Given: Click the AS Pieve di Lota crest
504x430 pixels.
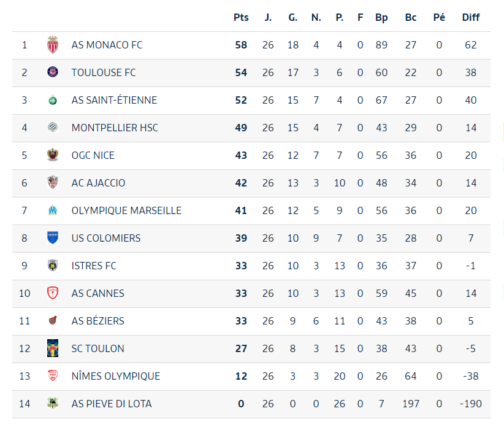Looking at the screenshot, I should (53, 404).
